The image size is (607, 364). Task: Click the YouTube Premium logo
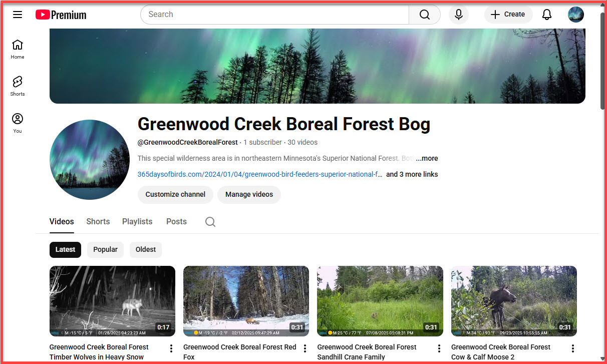click(61, 15)
